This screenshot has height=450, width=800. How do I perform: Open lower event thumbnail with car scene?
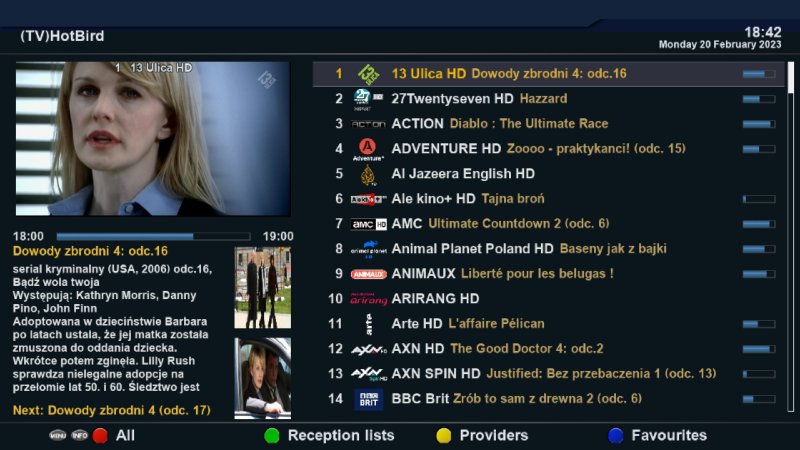click(263, 378)
